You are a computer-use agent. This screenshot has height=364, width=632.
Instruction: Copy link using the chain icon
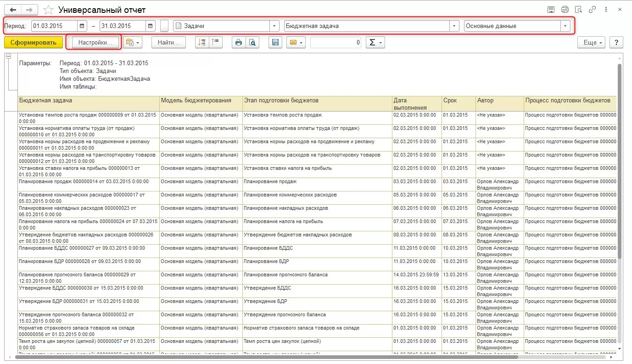tap(592, 10)
